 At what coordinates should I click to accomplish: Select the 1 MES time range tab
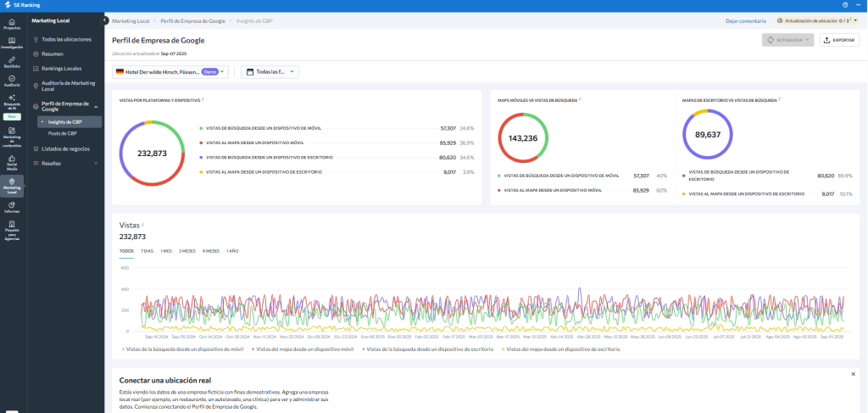(x=165, y=251)
